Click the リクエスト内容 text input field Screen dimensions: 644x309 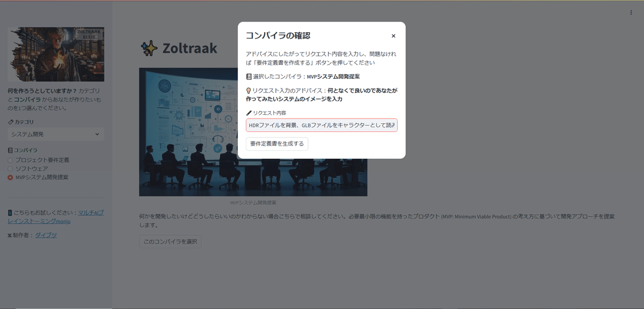(x=321, y=125)
